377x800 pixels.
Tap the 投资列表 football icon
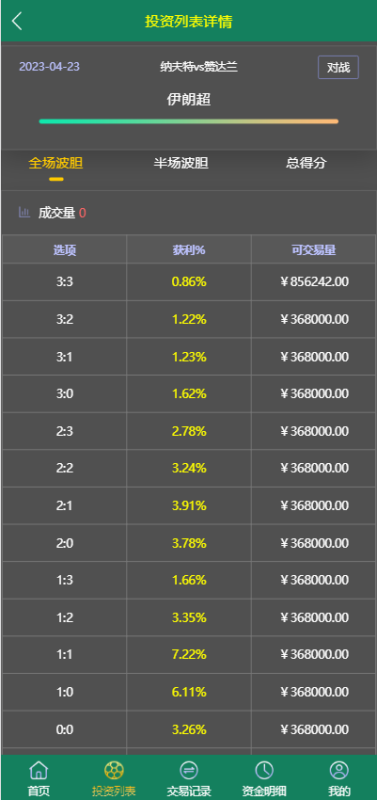(x=114, y=770)
